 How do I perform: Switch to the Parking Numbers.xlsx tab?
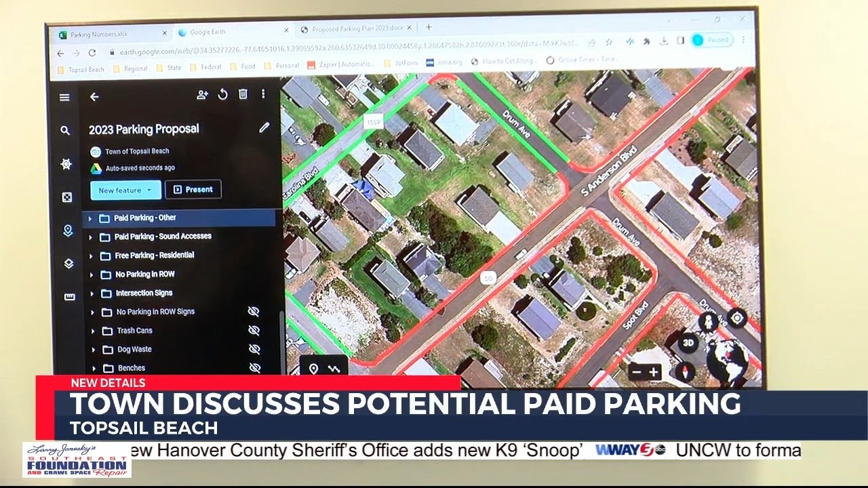pyautogui.click(x=113, y=33)
